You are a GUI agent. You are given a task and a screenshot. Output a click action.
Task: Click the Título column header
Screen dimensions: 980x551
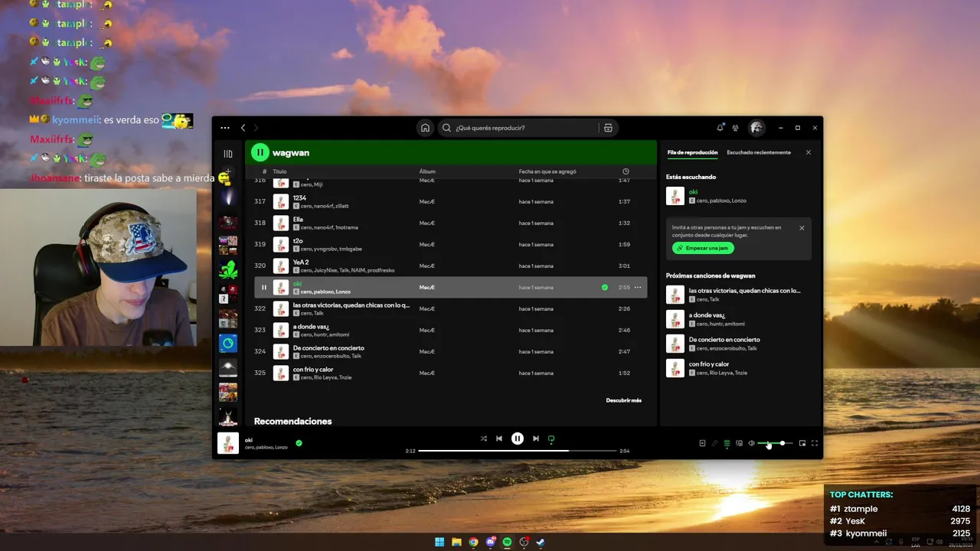pos(279,171)
